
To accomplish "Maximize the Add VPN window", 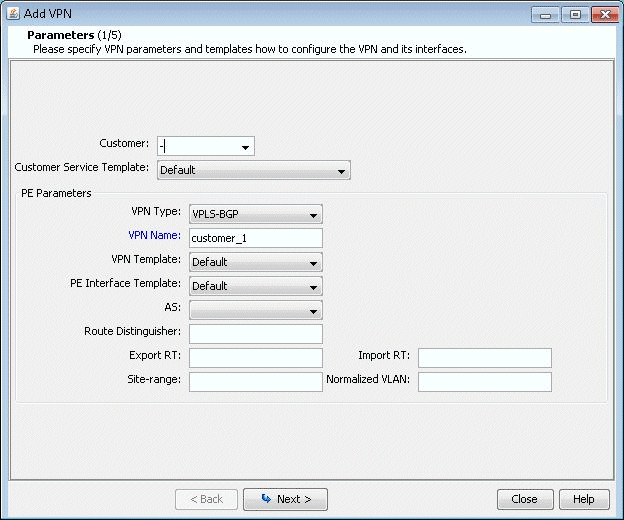I will [x=574, y=14].
